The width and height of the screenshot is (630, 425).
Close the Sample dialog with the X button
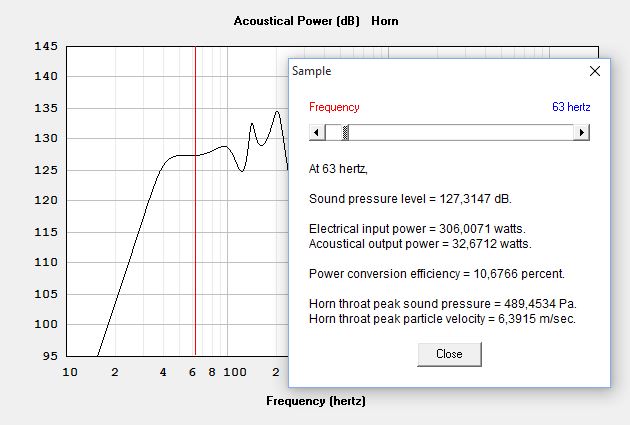(x=595, y=71)
